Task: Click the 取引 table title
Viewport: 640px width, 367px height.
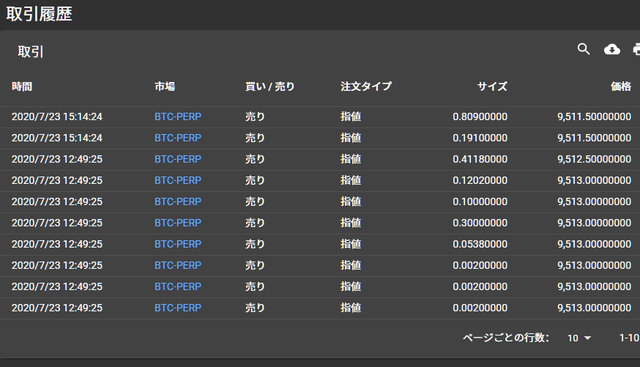Action: click(x=31, y=52)
